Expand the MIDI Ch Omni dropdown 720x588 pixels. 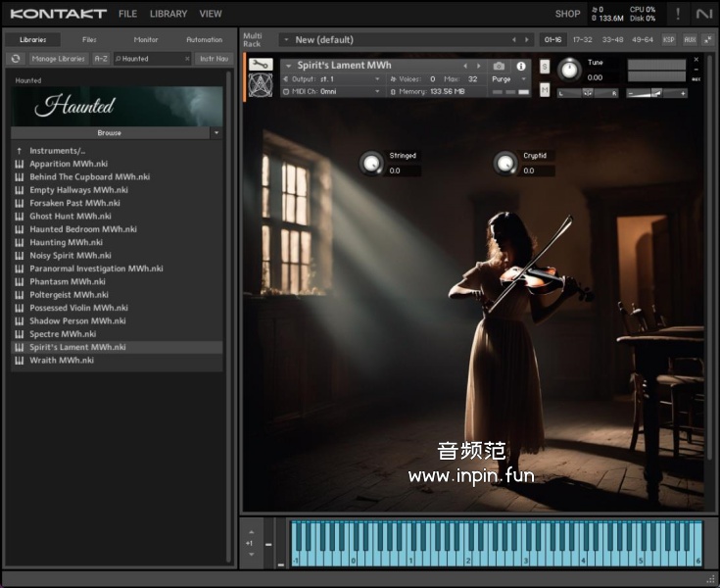(331, 91)
